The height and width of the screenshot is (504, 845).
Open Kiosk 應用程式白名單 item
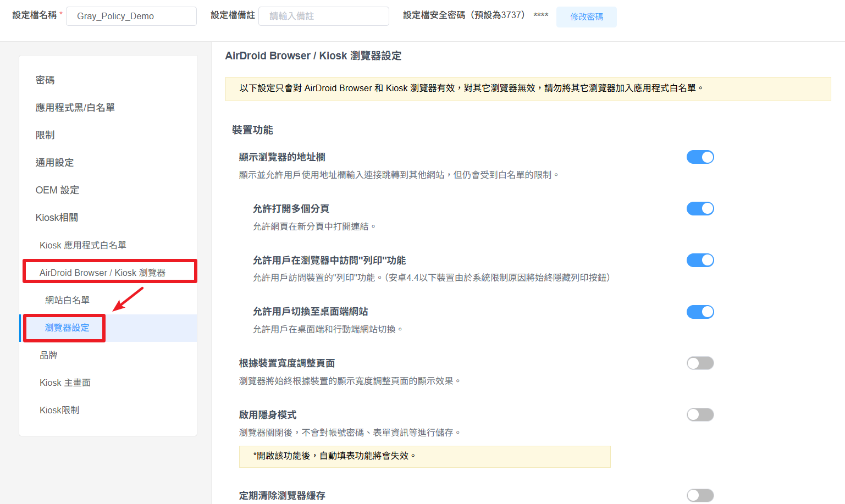83,245
